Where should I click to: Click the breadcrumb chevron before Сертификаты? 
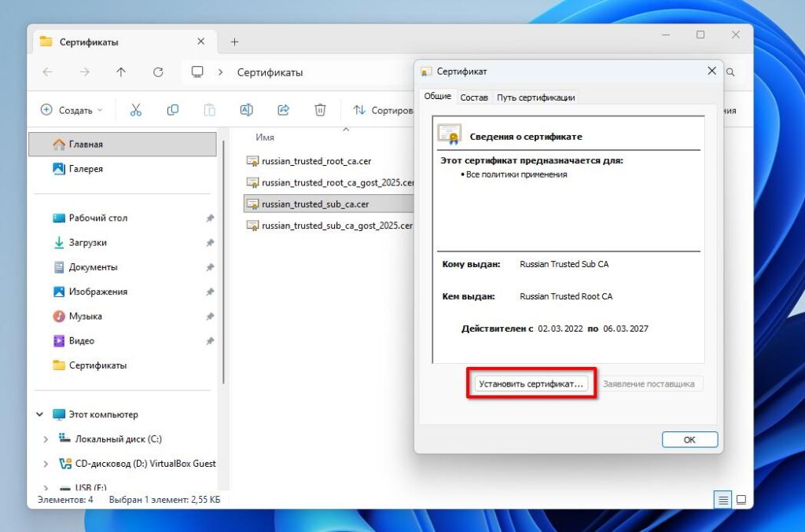(220, 72)
